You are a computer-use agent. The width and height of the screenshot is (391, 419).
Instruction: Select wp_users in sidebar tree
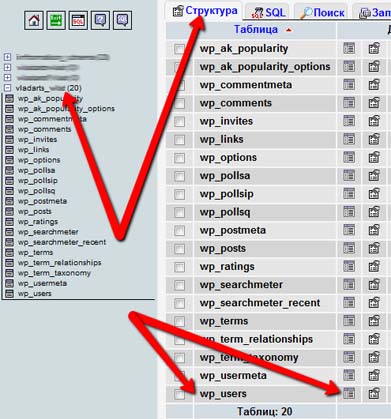[x=35, y=294]
